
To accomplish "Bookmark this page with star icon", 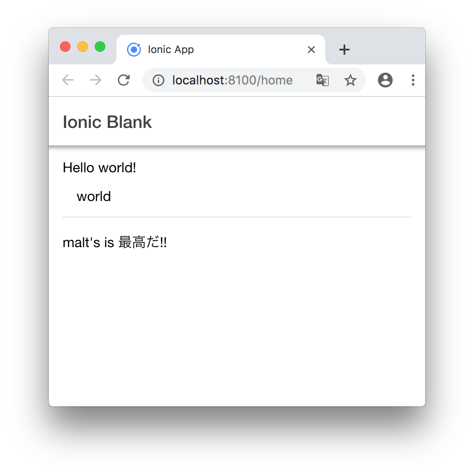I will (x=350, y=80).
